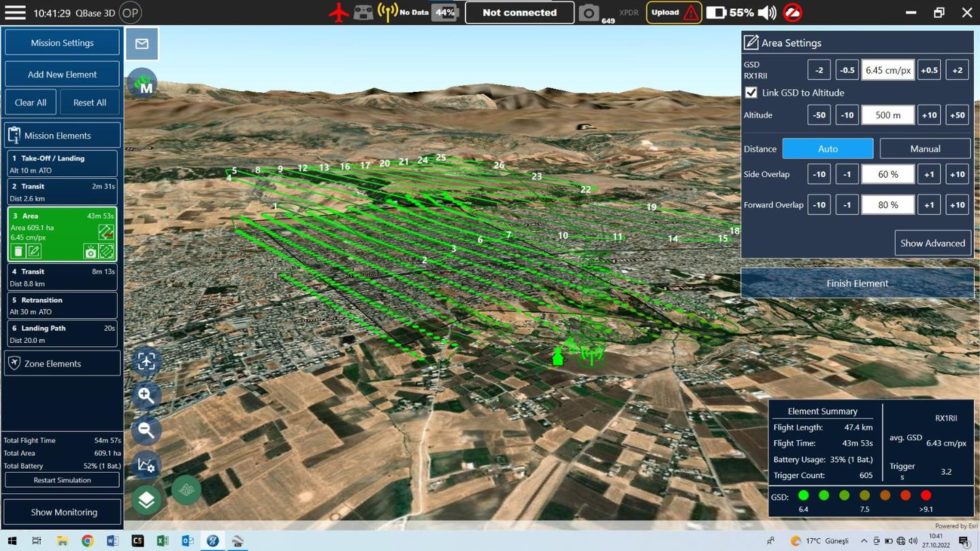980x551 pixels.
Task: Select Manual distance mode
Action: (925, 148)
